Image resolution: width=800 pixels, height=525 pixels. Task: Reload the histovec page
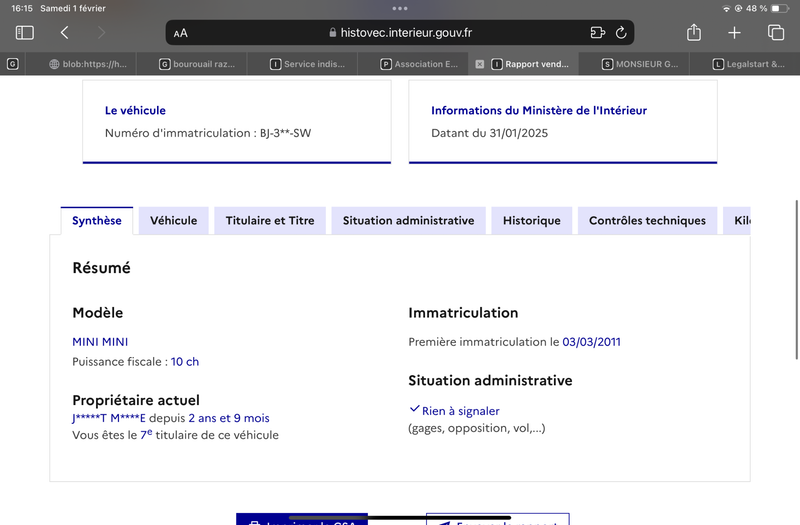click(x=621, y=33)
